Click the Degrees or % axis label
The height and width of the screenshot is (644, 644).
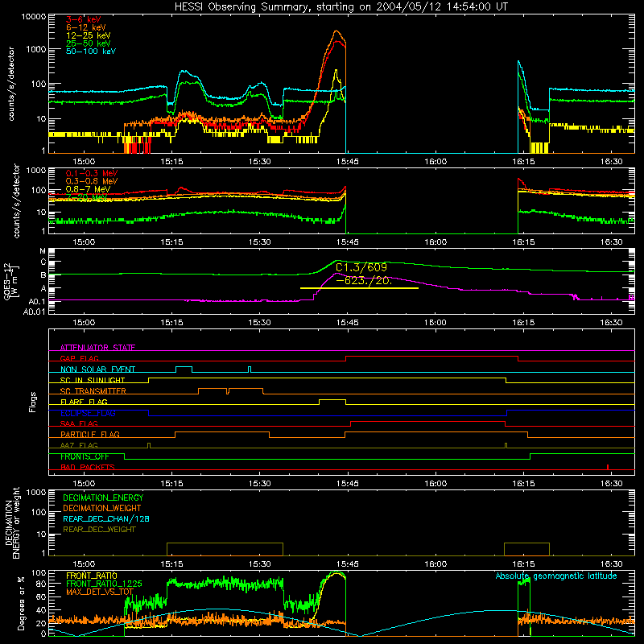click(x=21, y=603)
